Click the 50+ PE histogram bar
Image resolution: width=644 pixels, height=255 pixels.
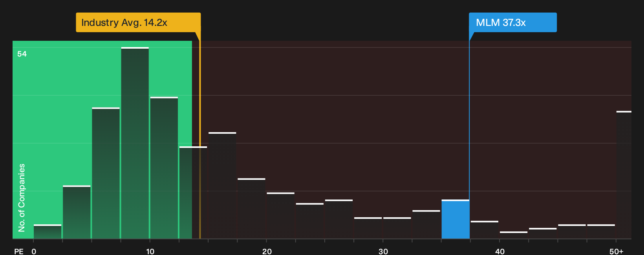click(624, 175)
